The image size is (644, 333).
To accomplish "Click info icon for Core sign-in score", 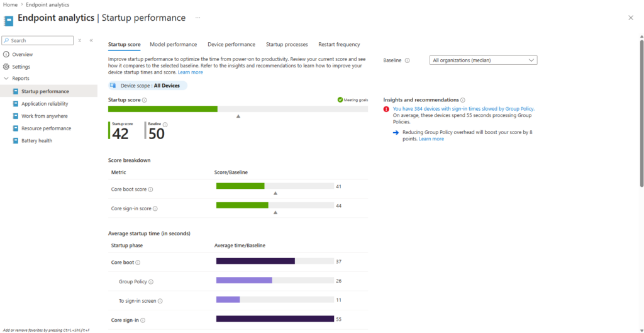I will coord(155,208).
